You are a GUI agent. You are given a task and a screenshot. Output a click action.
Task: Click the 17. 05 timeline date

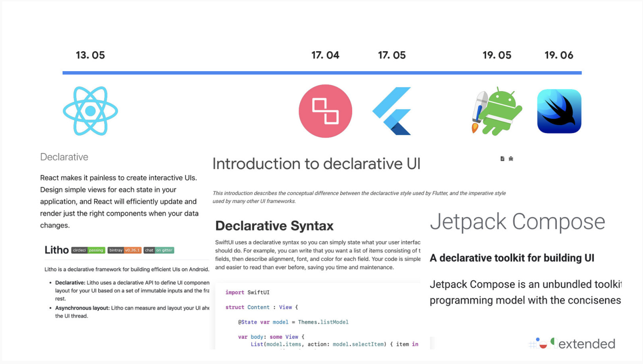(x=392, y=55)
